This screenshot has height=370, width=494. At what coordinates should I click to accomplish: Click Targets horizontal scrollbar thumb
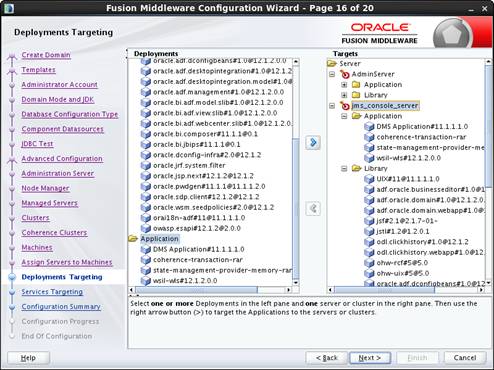click(384, 290)
